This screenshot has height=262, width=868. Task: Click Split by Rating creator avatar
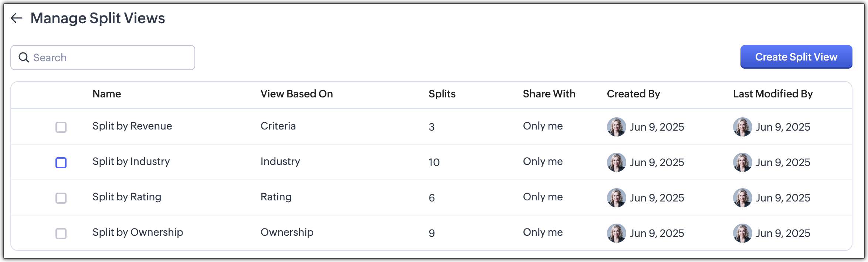coord(616,198)
